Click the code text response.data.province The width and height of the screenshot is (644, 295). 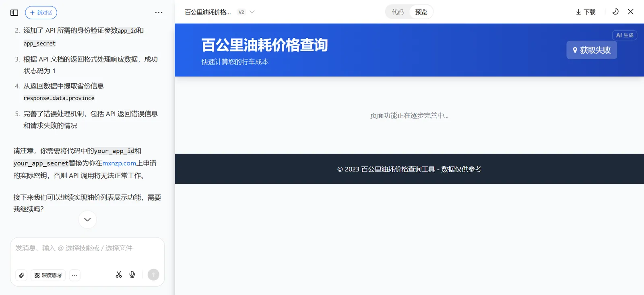coord(59,98)
